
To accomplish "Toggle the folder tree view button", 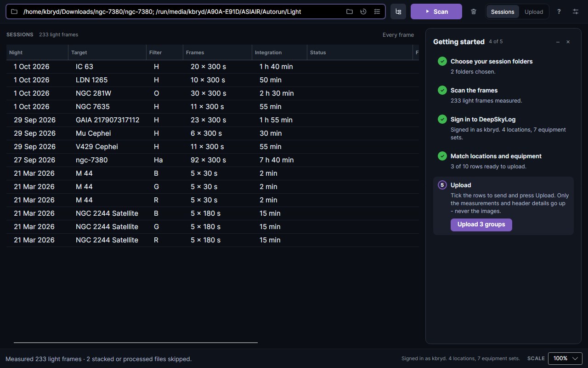I will pyautogui.click(x=398, y=11).
